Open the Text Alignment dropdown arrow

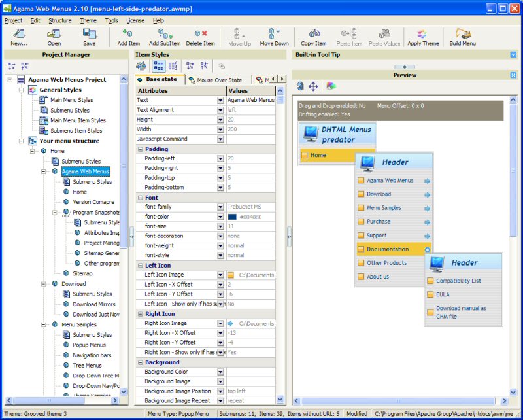tap(220, 110)
